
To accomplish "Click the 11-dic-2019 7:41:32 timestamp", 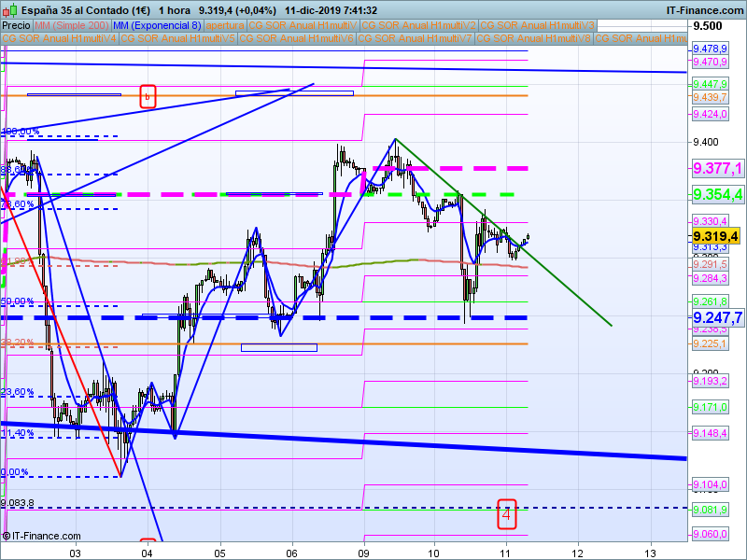I will click(331, 10).
